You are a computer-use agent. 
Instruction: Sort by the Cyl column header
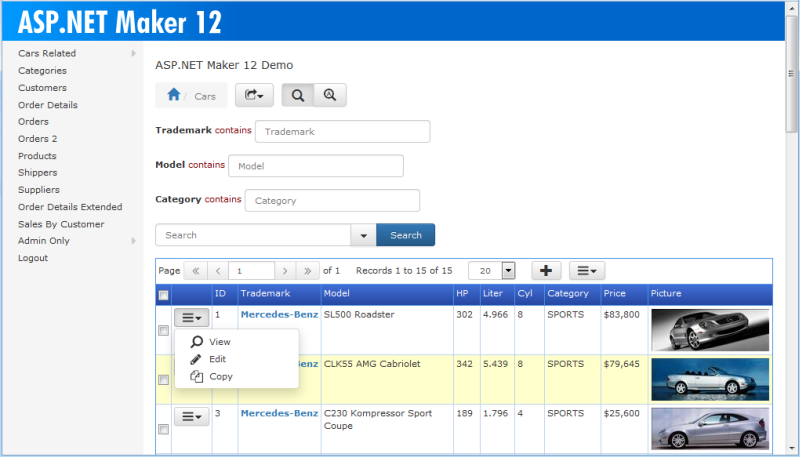(525, 293)
